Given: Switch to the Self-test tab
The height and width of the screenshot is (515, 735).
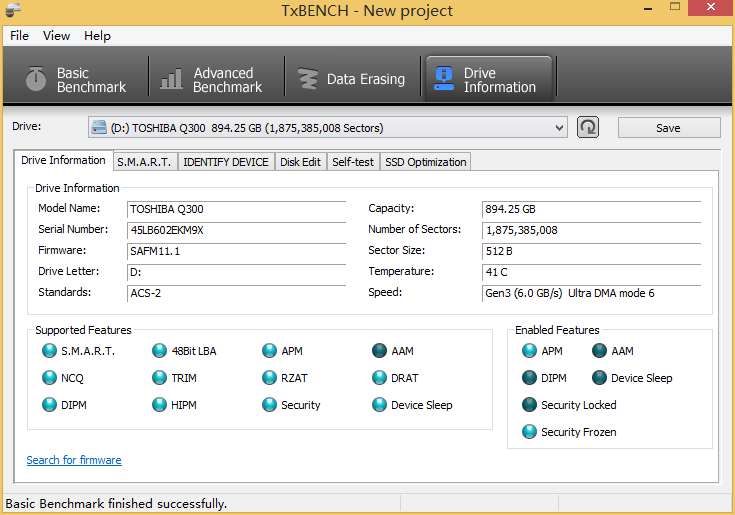Looking at the screenshot, I should pos(353,162).
